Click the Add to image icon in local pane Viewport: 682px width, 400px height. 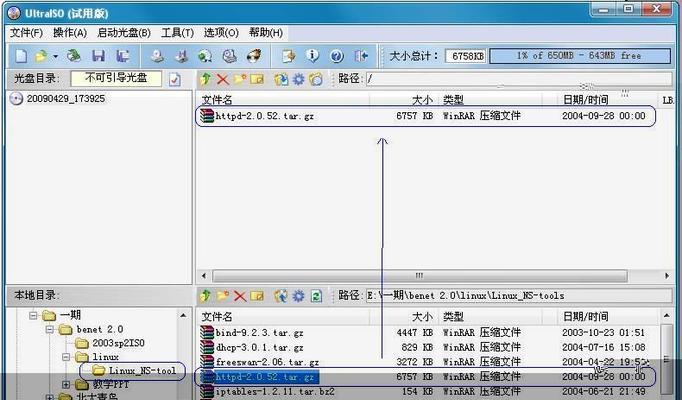point(281,296)
